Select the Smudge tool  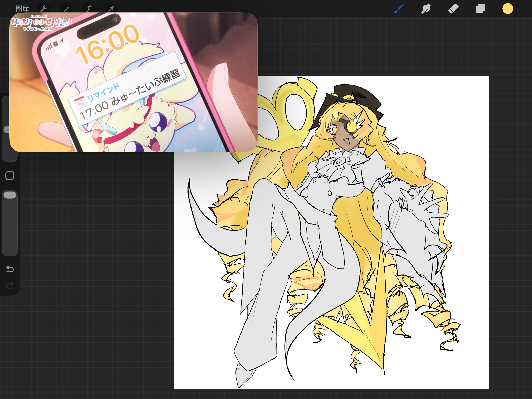click(x=426, y=9)
